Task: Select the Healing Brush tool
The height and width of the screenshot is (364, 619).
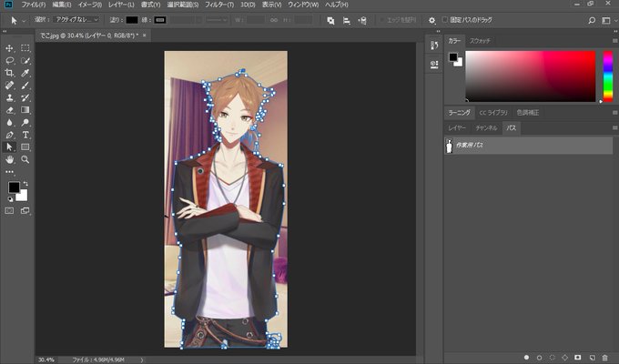Action: click(9, 86)
